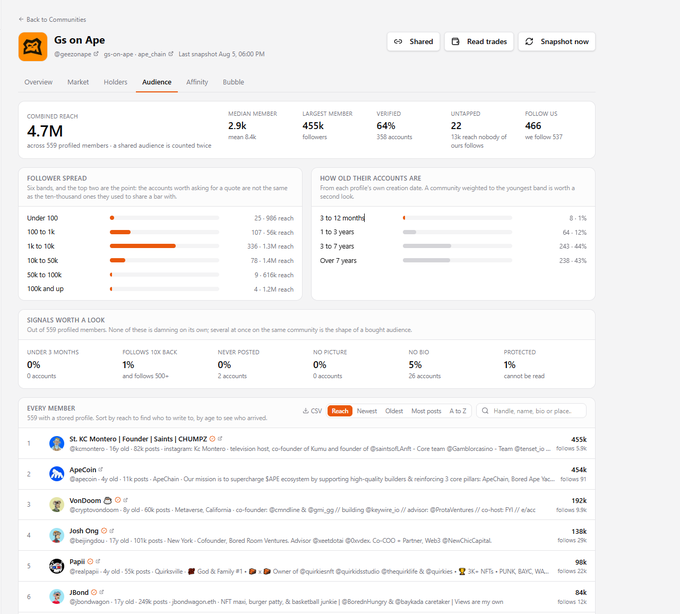Open external link icon beside ApeCoin

(x=101, y=470)
